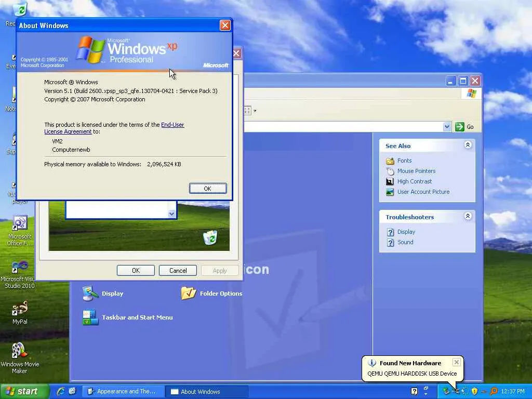Click the Taskbar and Start Menu label

(137, 317)
